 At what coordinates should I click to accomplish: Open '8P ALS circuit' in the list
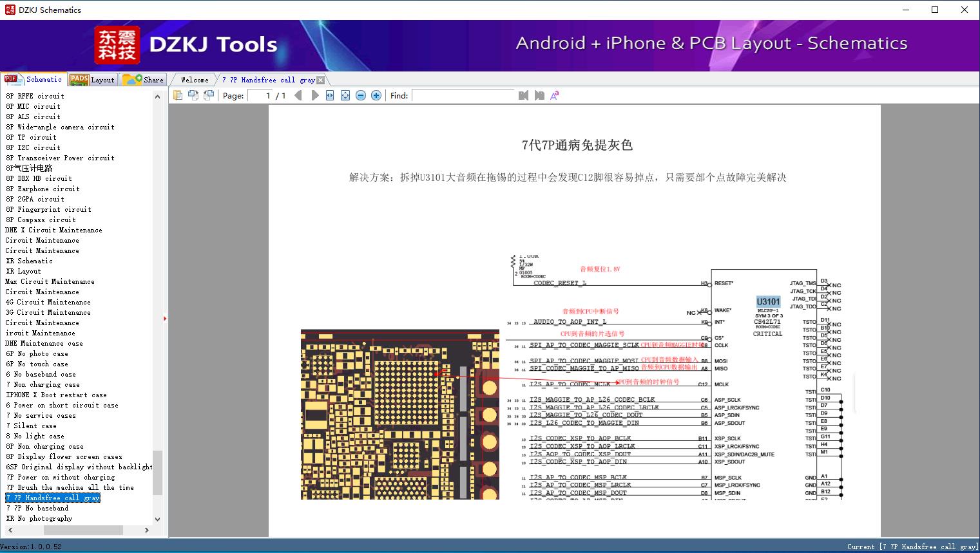point(33,117)
